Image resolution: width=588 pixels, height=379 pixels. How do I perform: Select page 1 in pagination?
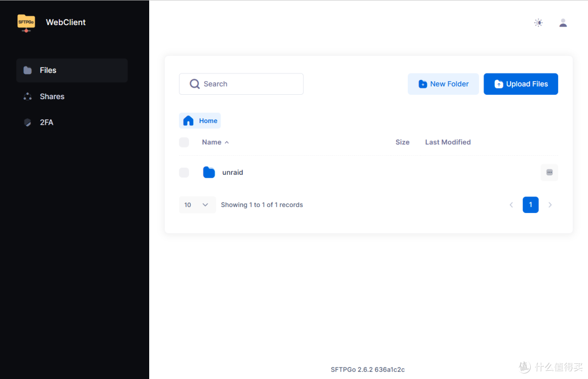[530, 205]
